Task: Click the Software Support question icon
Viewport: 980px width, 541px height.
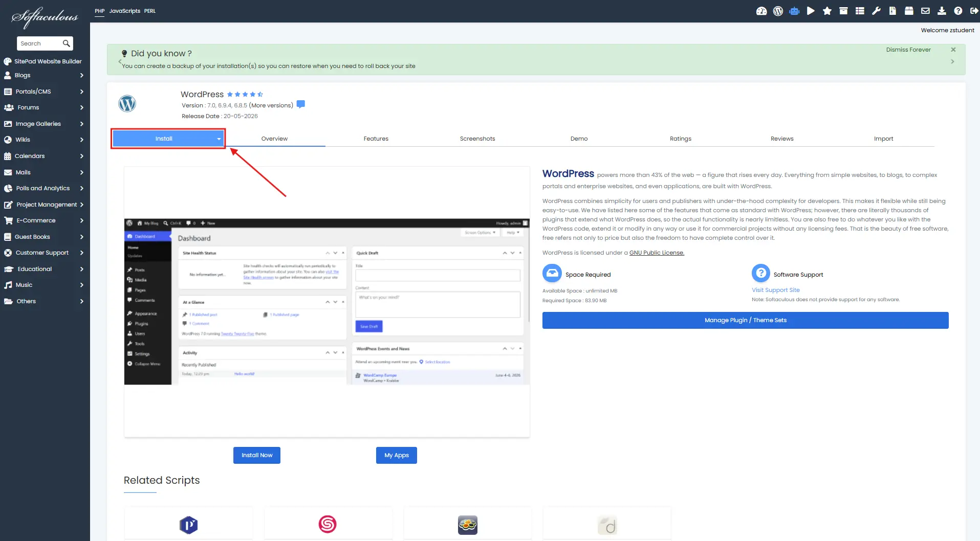Action: pos(761,273)
